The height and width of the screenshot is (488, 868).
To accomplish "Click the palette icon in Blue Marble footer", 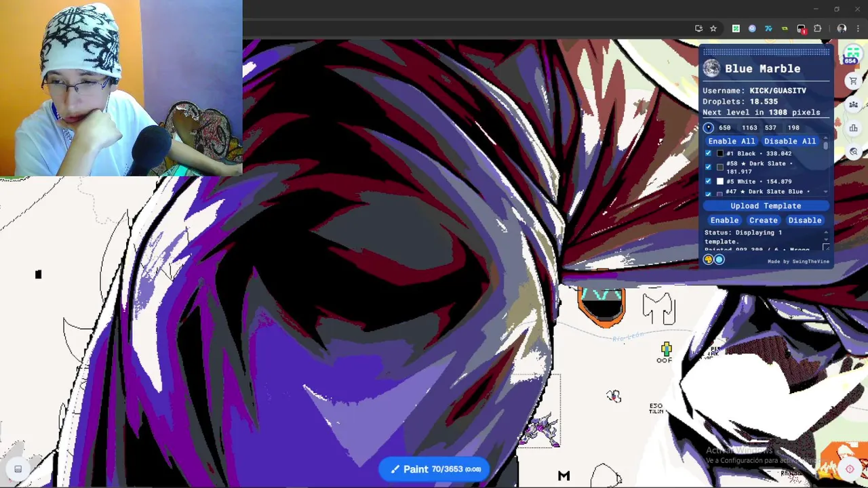I will pos(709,260).
